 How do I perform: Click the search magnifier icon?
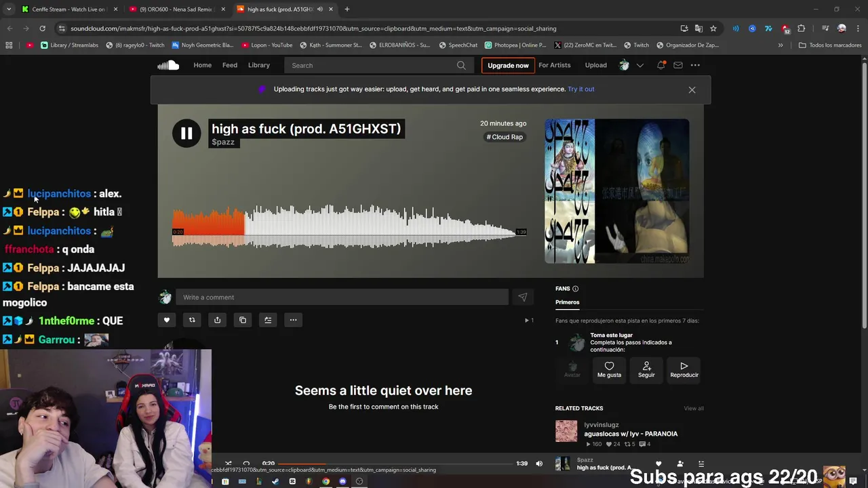[461, 66]
